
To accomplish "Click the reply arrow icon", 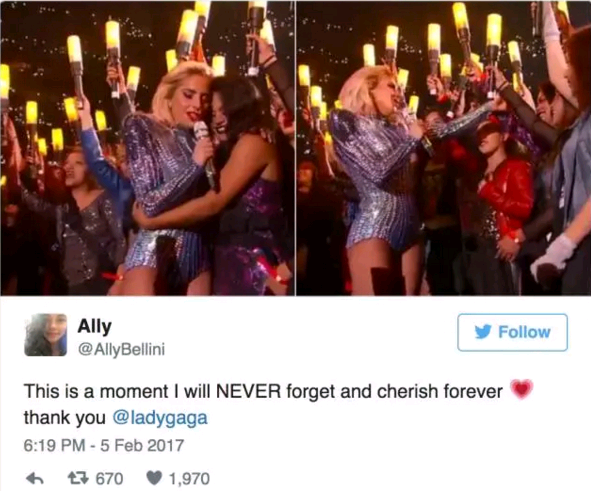I will click(x=35, y=479).
